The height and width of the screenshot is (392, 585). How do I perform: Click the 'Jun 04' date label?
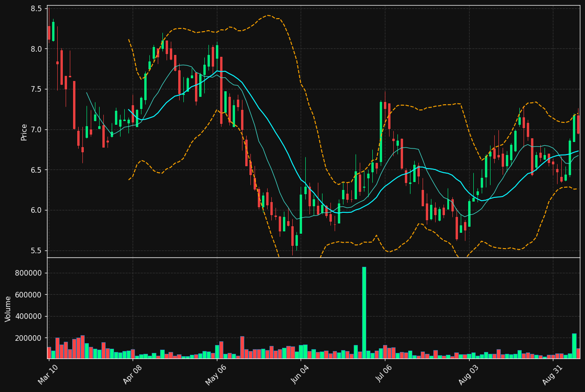[300, 374]
